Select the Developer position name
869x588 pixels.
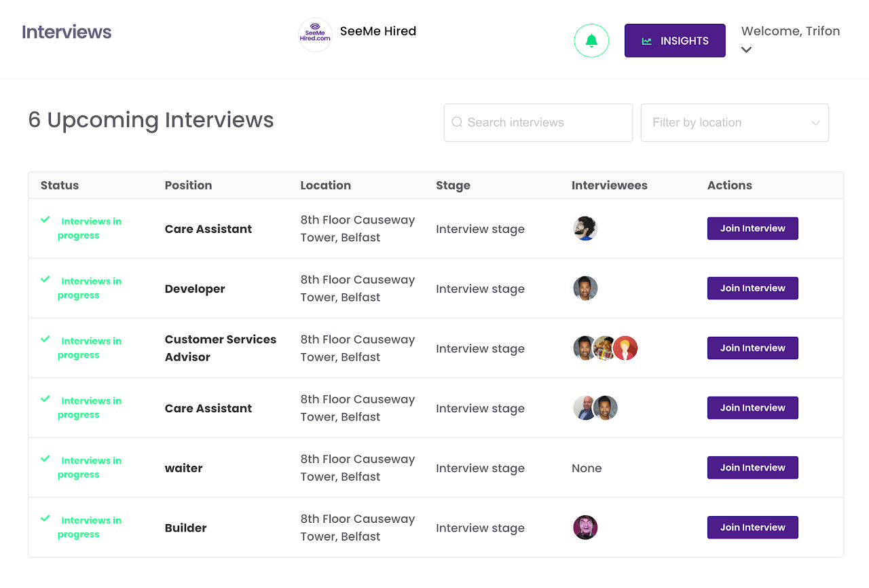(x=195, y=289)
